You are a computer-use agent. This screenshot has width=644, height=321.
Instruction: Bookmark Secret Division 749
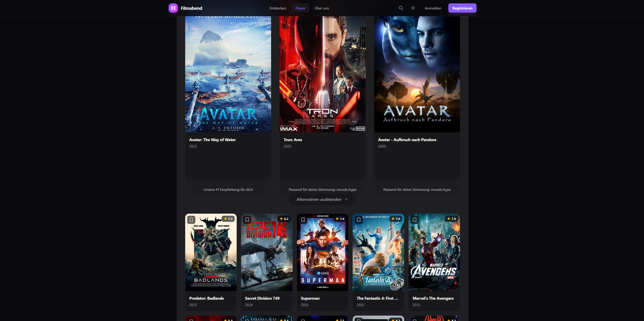coord(247,220)
